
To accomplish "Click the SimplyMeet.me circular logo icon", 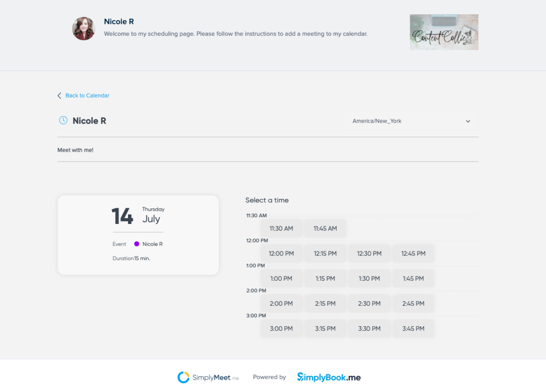I will click(183, 377).
